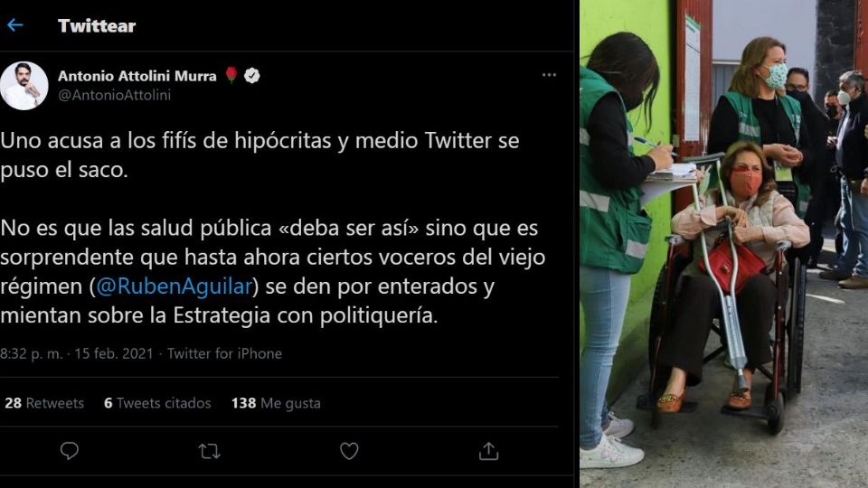Image resolution: width=868 pixels, height=488 pixels.
Task: Click the Twitter for iPhone source label
Action: point(224,353)
